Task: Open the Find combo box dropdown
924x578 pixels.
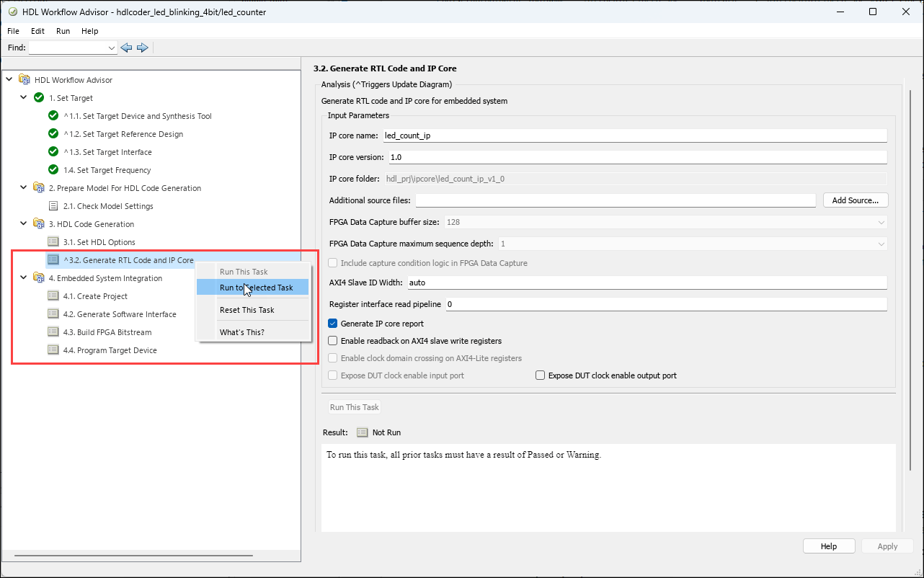Action: 111,48
